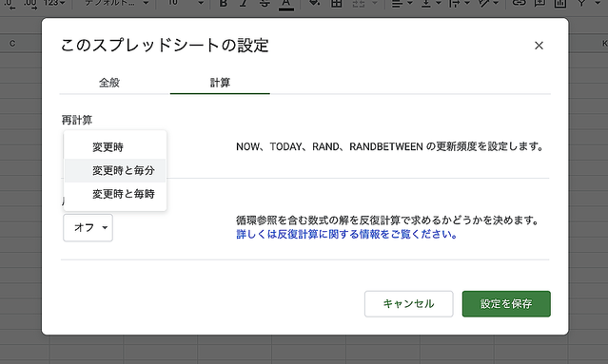Click the insert comment icon
The width and height of the screenshot is (608, 364).
point(539,3)
